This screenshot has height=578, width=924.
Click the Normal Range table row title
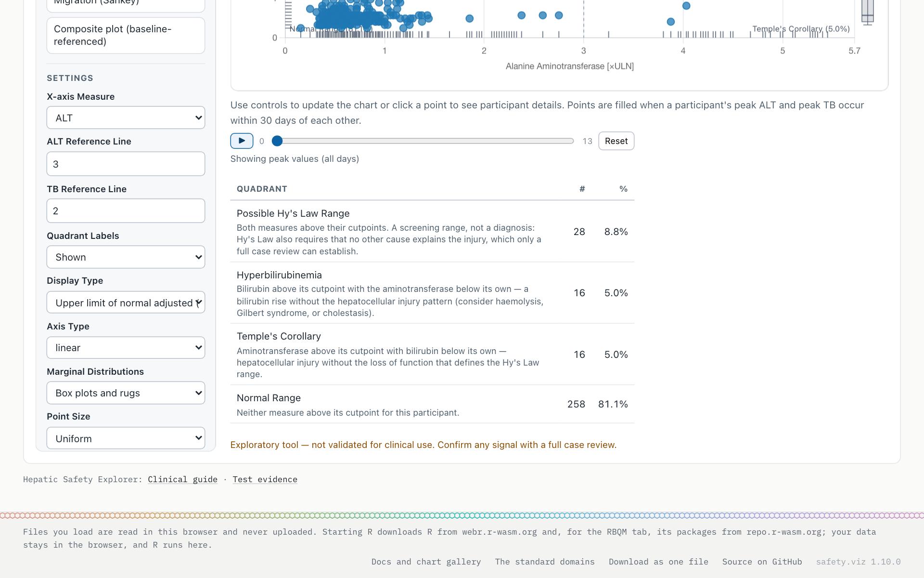[x=269, y=398]
